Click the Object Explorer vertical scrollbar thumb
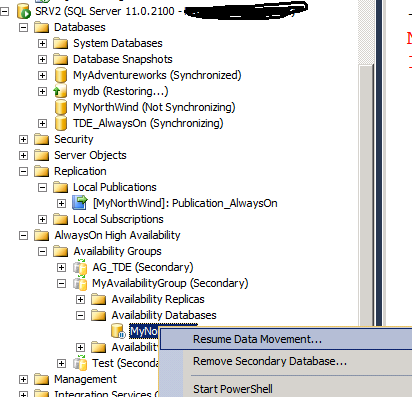The width and height of the screenshot is (412, 397). click(x=366, y=195)
